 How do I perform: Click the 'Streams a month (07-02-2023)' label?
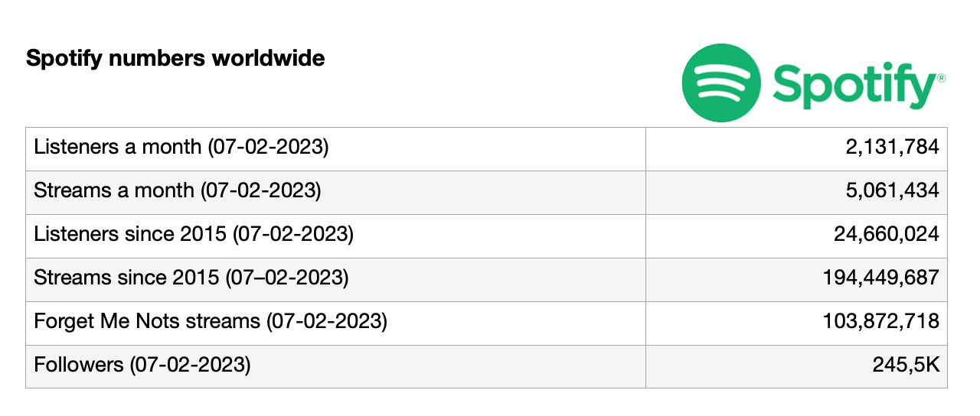click(x=178, y=190)
